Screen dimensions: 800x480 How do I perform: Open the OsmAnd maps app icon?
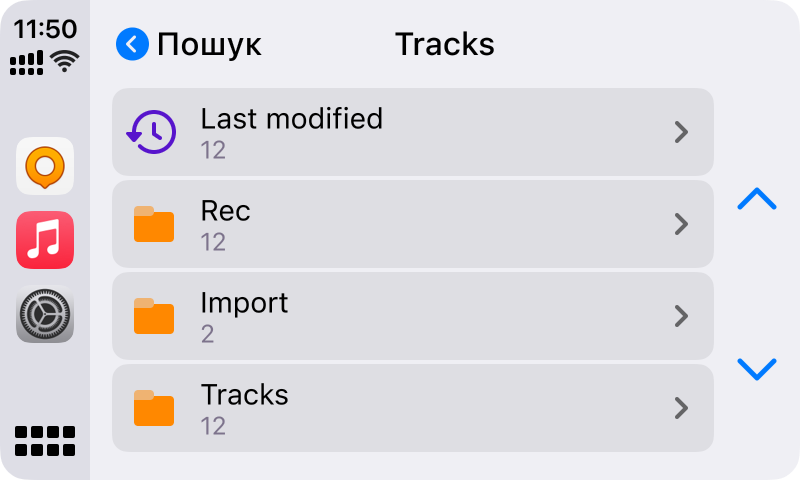(45, 166)
